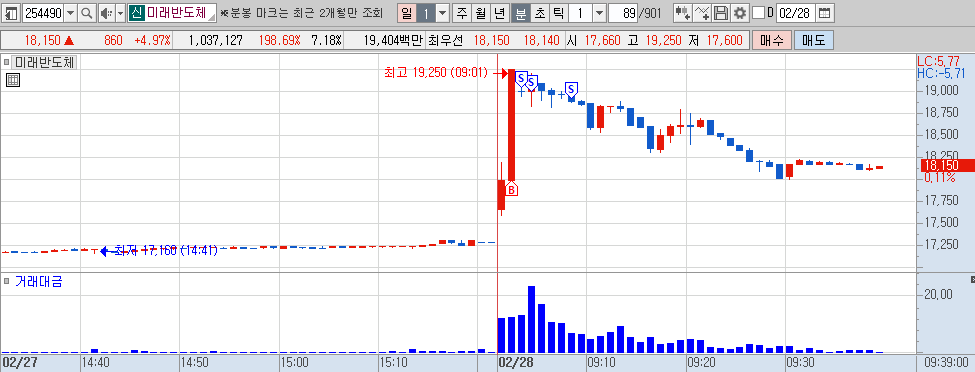Toggle the 미래반도체 chart legend square
The image size is (975, 372).
(x=7, y=62)
